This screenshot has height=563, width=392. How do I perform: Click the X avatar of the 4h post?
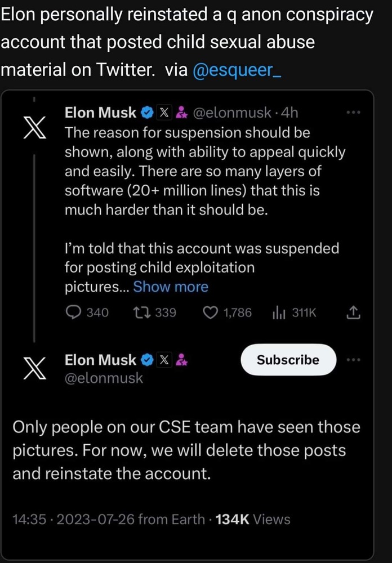coord(34,129)
